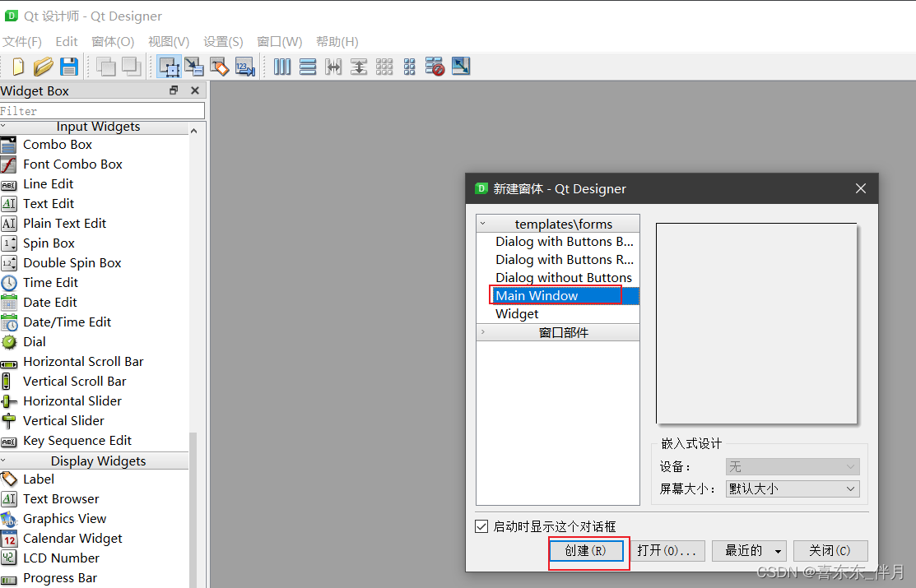Click the Save toolbar icon

click(69, 67)
